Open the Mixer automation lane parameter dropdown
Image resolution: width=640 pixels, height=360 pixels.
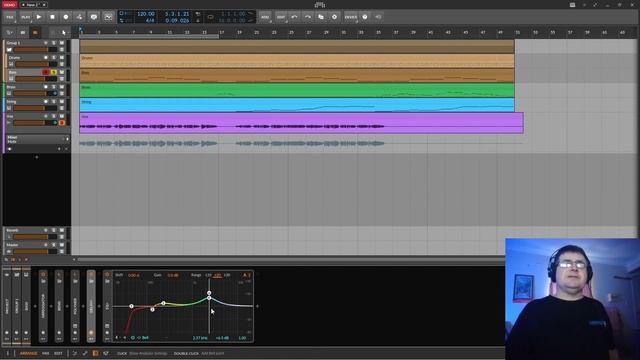(38, 139)
